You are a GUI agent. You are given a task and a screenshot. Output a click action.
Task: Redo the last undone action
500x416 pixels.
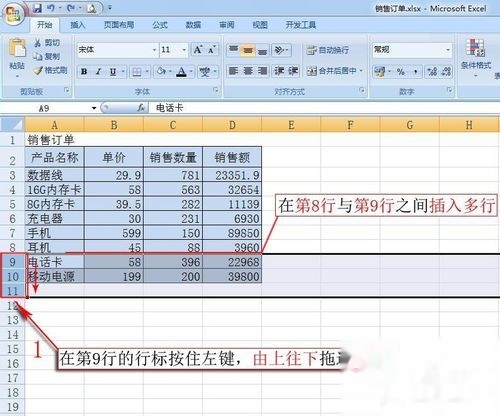click(x=71, y=8)
